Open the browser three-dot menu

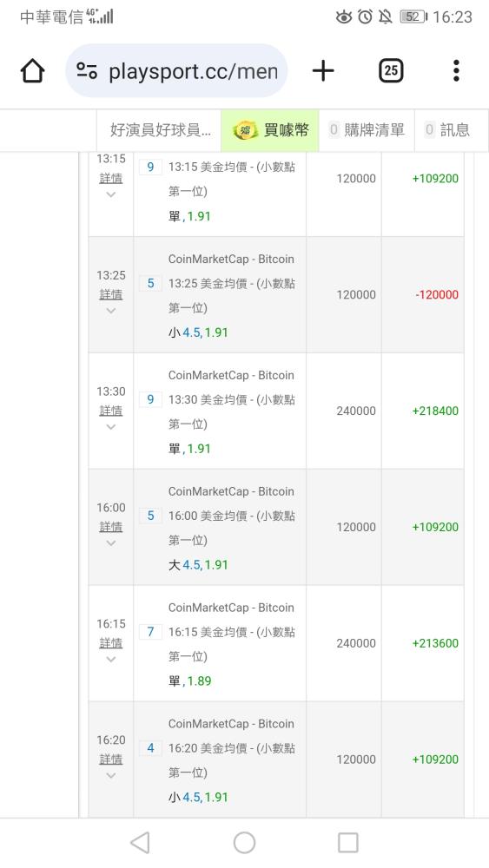(x=456, y=71)
